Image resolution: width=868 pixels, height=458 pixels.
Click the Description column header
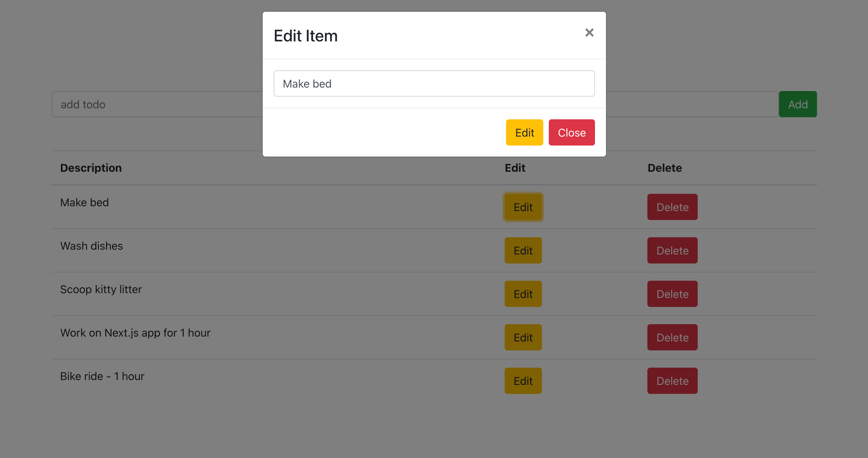coord(91,168)
